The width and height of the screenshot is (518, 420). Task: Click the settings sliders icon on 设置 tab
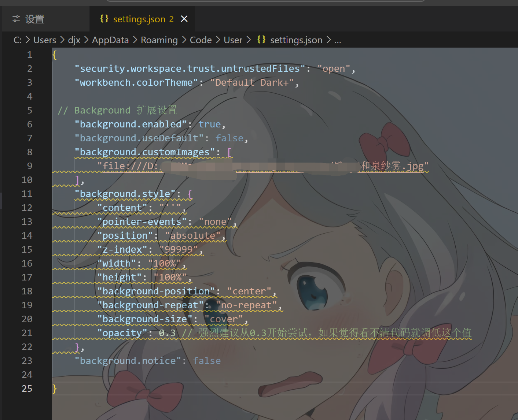pyautogui.click(x=16, y=19)
